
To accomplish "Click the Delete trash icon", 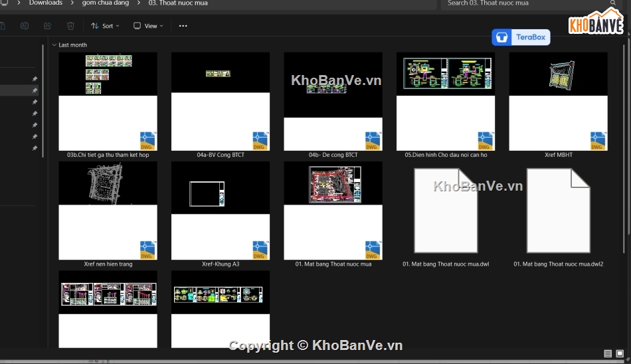I will (x=70, y=26).
